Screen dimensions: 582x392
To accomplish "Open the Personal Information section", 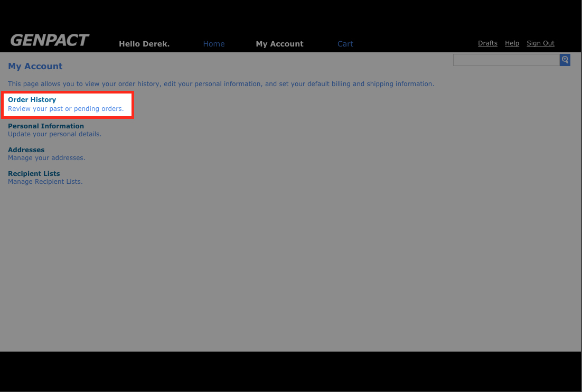I will coord(46,126).
